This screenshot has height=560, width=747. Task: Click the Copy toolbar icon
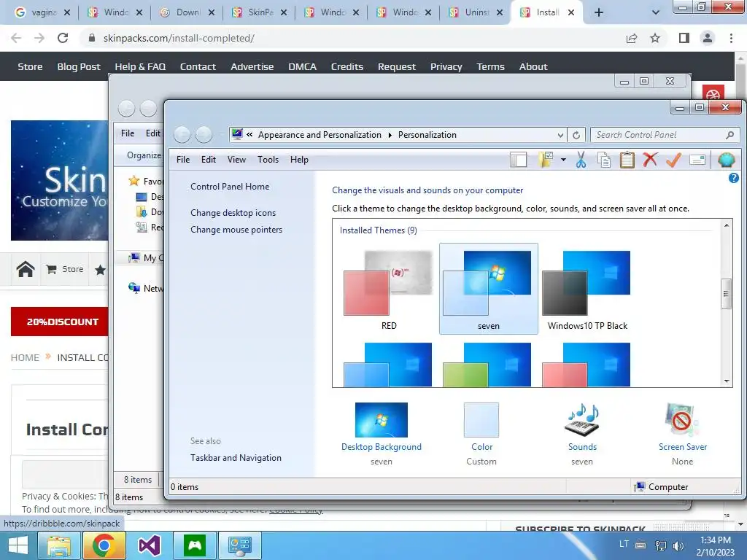click(x=604, y=160)
